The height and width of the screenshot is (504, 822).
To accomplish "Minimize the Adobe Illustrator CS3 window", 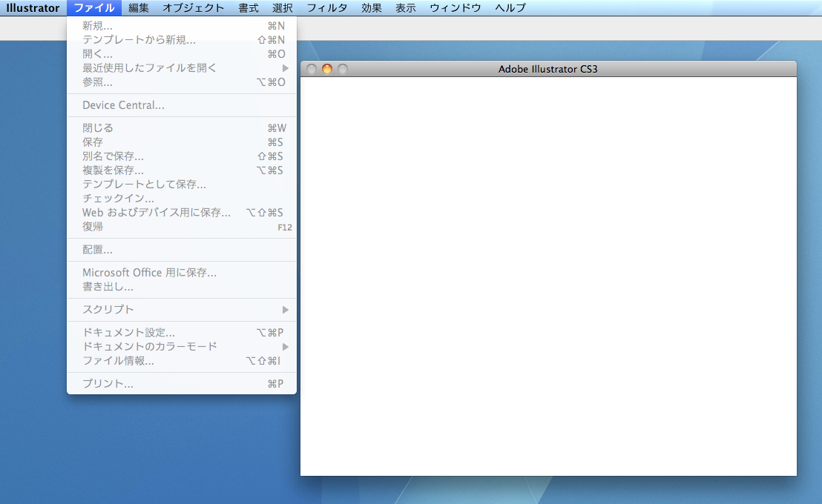I will click(327, 69).
